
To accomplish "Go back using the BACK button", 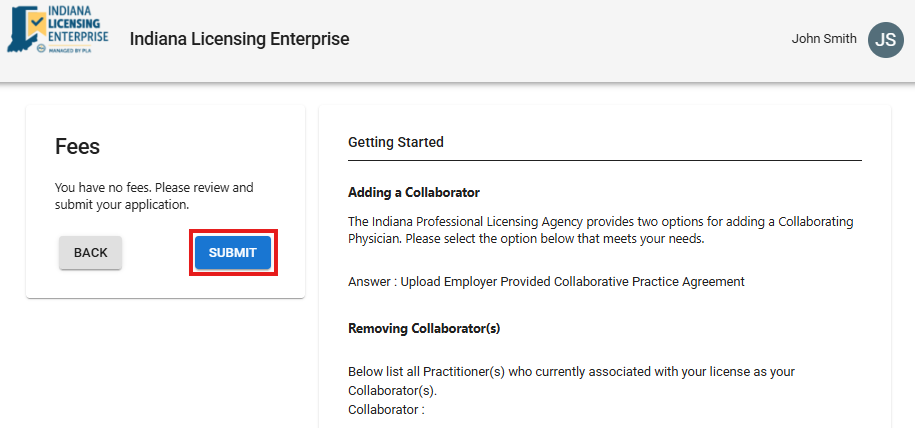I will click(90, 253).
